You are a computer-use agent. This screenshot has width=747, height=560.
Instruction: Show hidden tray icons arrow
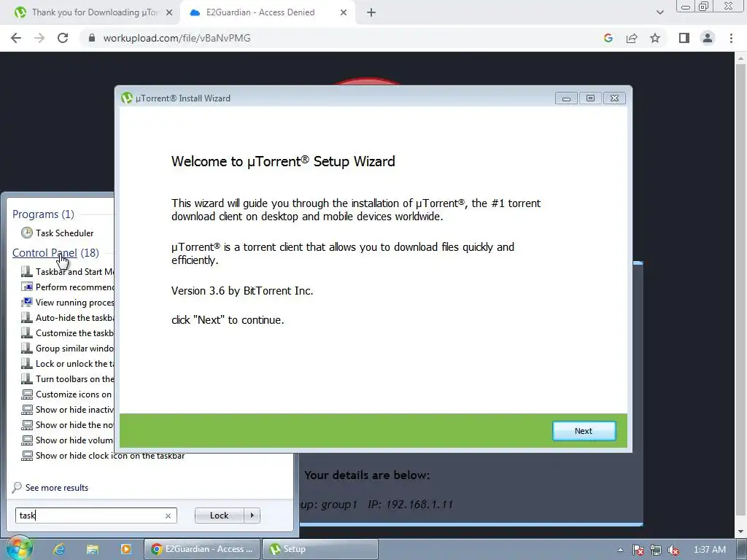coord(620,550)
